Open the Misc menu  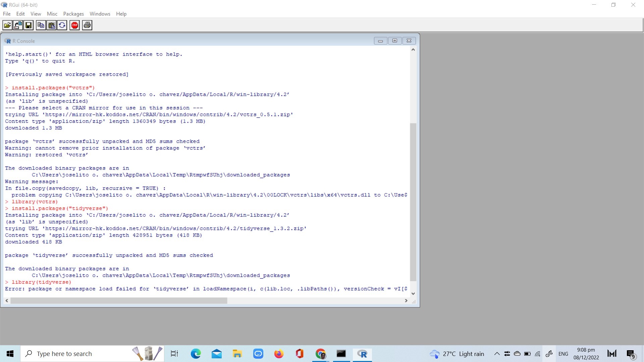pos(52,14)
